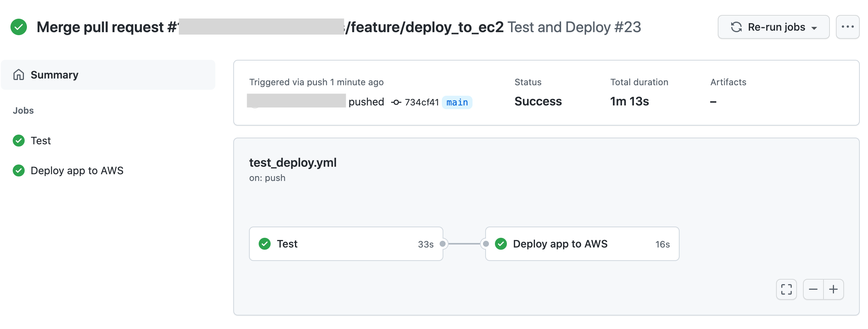
Task: Click the commit icon beside 734cf41
Action: coord(396,102)
